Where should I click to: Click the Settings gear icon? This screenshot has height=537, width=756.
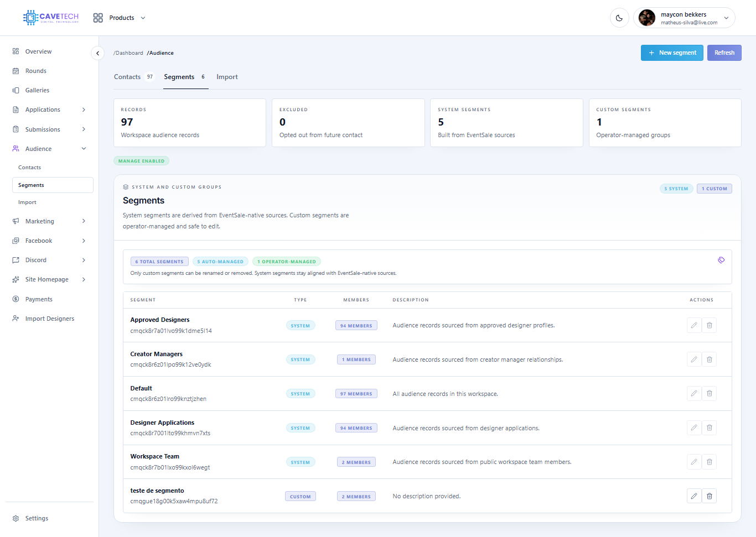[x=15, y=518]
